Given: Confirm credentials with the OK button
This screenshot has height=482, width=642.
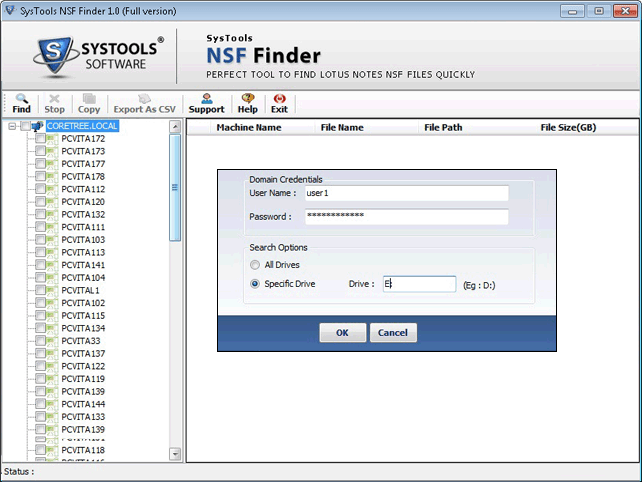Looking at the screenshot, I should click(x=342, y=333).
